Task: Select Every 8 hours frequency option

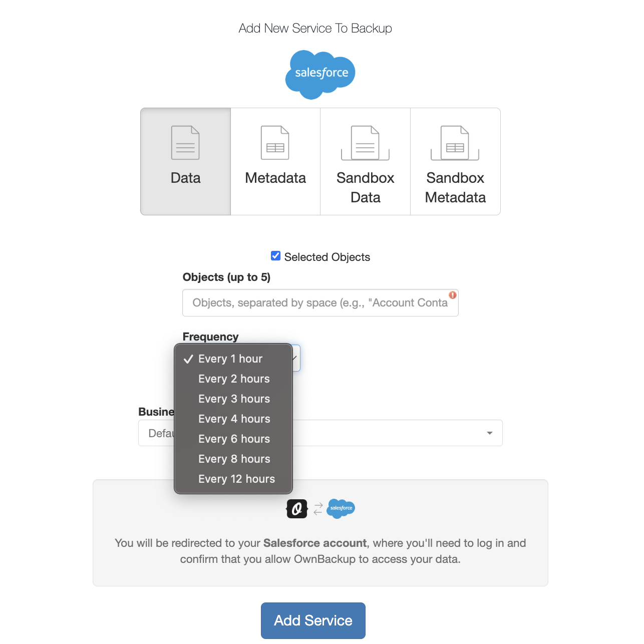Action: click(x=233, y=459)
